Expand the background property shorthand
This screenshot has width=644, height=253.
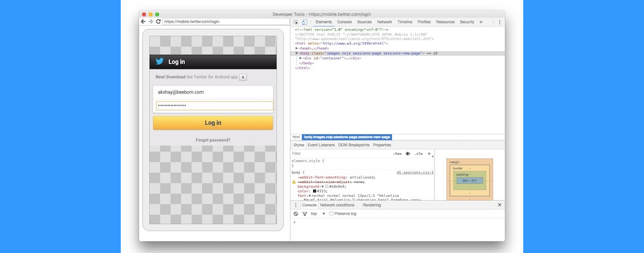coord(323,186)
